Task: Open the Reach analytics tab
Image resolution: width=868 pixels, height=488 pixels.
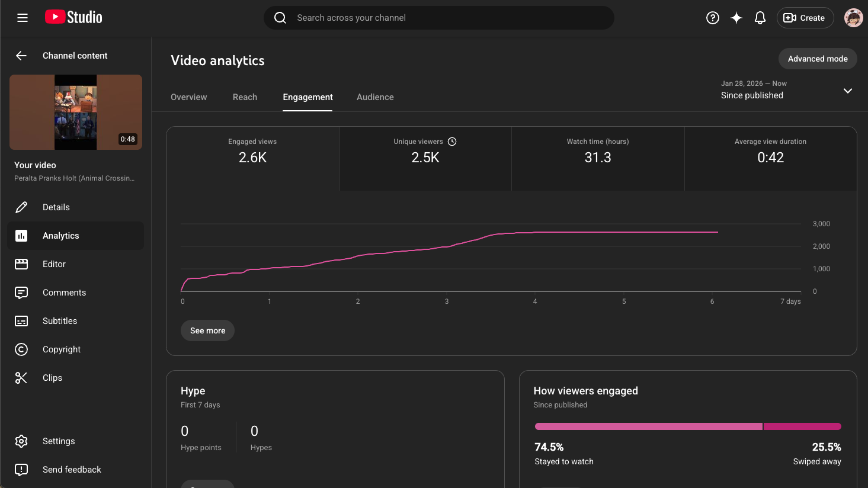Action: click(x=245, y=97)
